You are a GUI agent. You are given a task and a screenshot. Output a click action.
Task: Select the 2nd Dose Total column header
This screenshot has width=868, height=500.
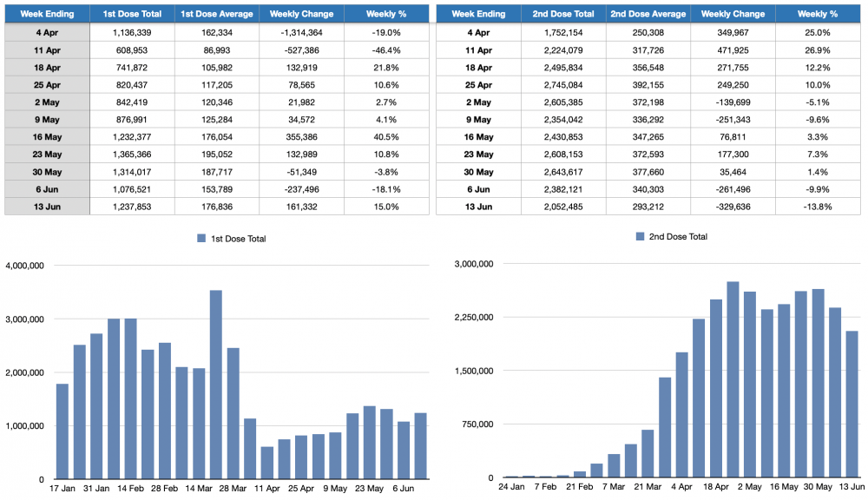(x=563, y=14)
